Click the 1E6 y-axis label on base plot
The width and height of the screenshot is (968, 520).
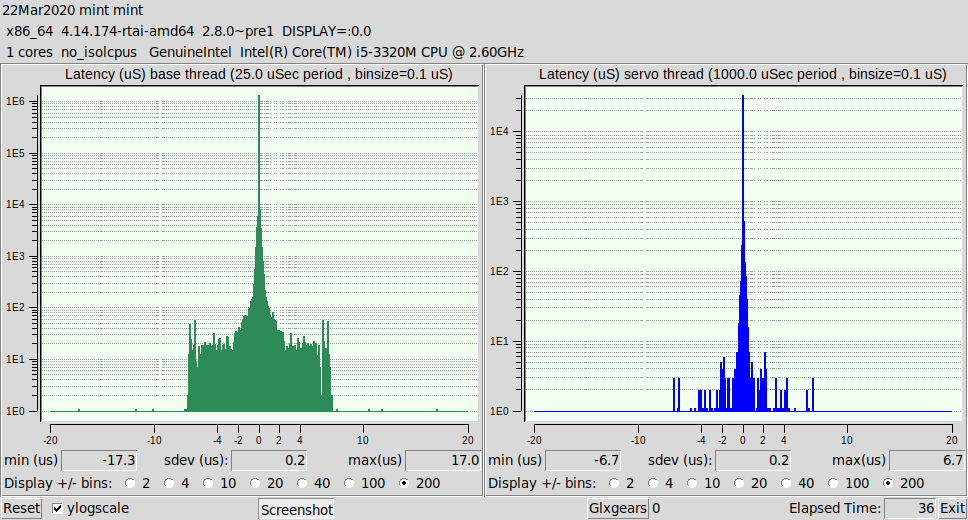15,101
